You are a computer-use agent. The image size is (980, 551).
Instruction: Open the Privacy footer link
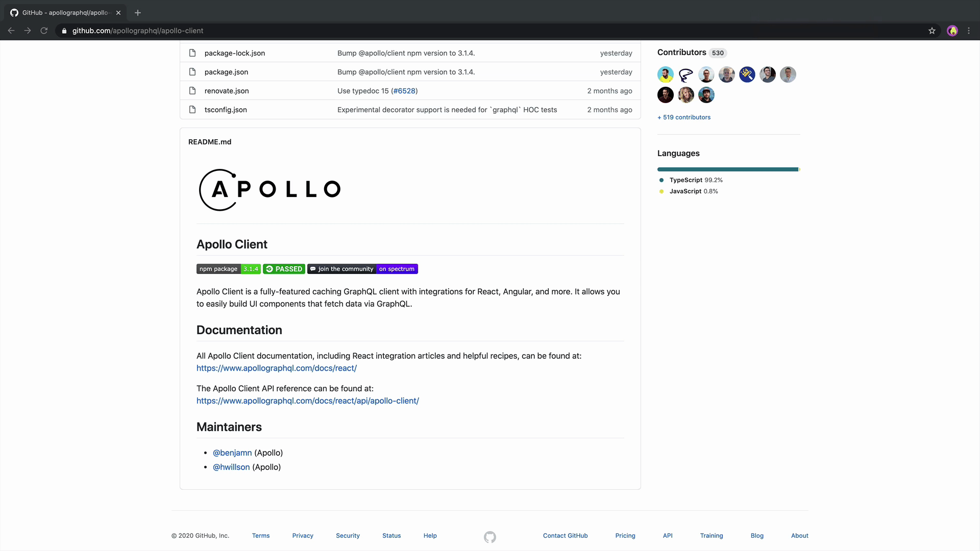click(303, 536)
